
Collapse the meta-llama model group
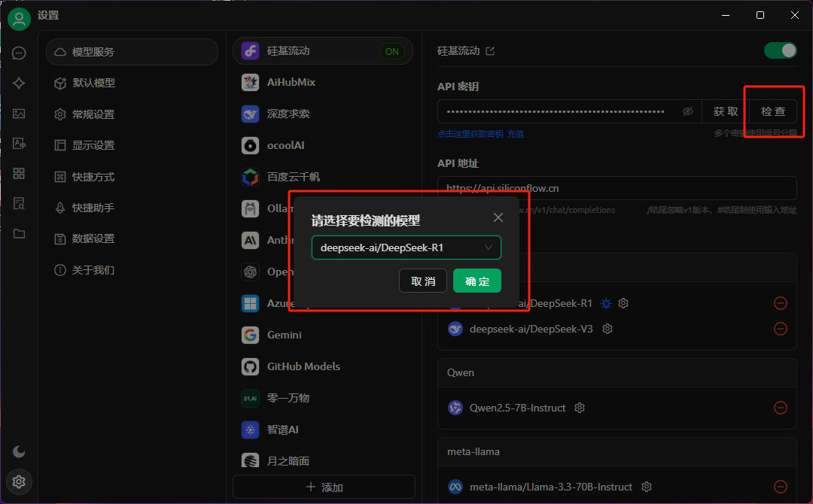(617, 451)
